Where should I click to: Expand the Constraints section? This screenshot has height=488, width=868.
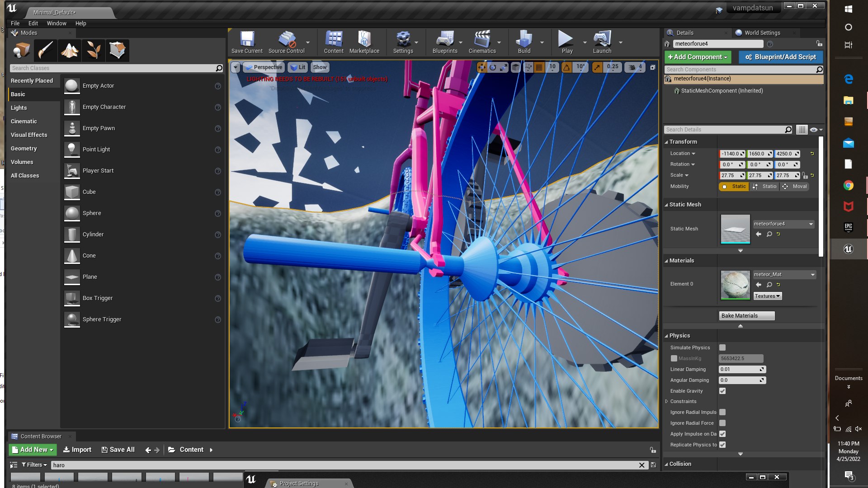(666, 401)
